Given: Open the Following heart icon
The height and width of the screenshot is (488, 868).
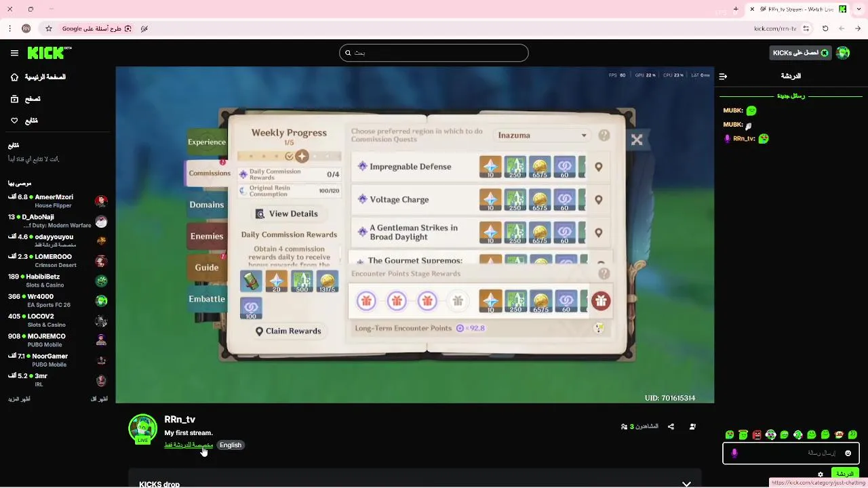Looking at the screenshot, I should click(x=14, y=121).
